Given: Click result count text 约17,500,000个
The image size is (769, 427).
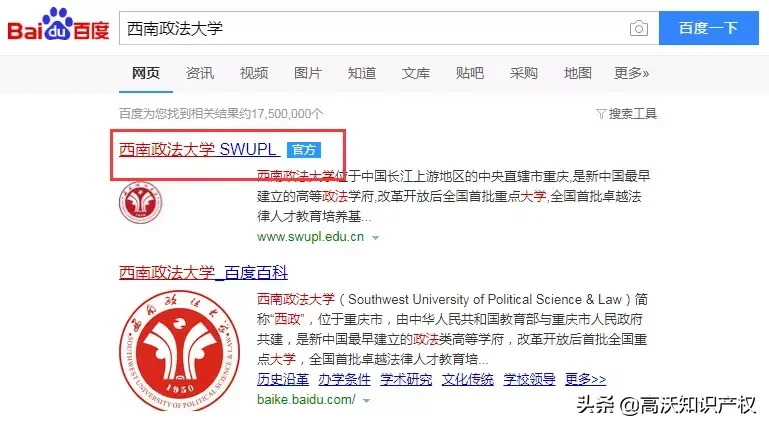Looking at the screenshot, I should [283, 114].
